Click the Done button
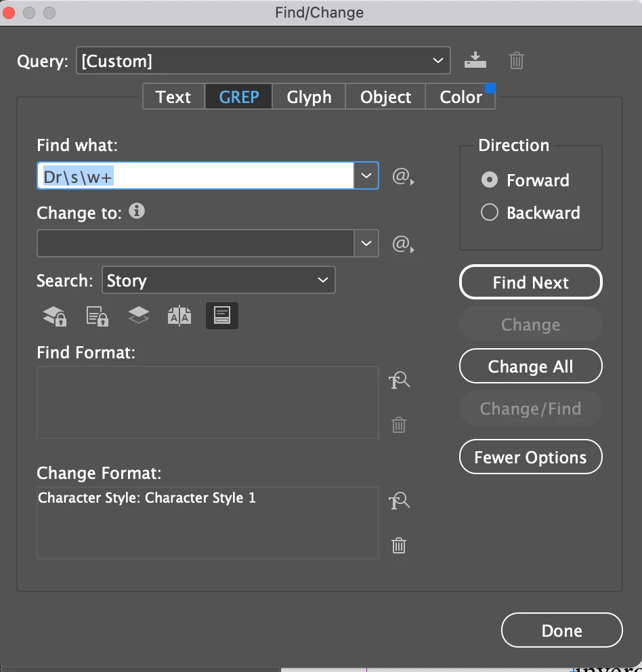 [x=562, y=630]
